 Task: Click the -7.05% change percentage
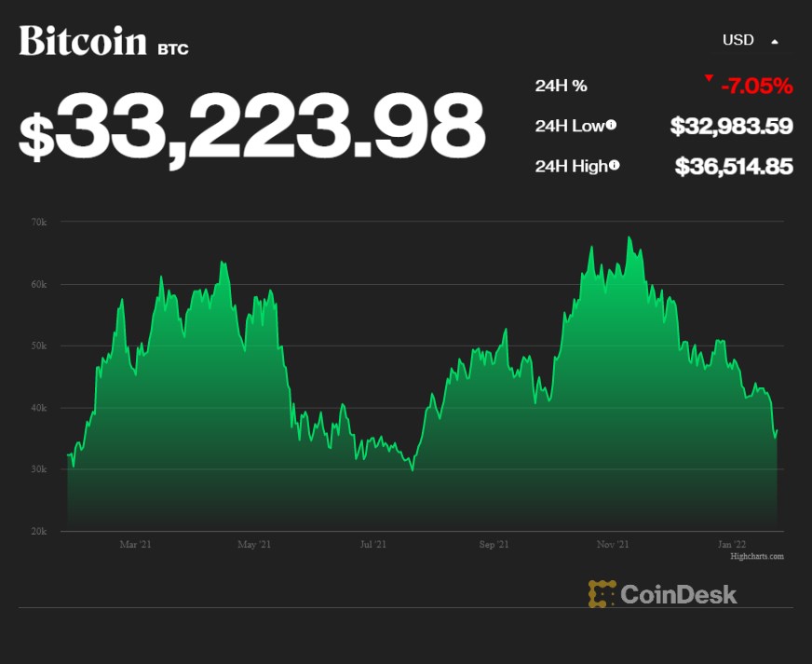point(756,87)
